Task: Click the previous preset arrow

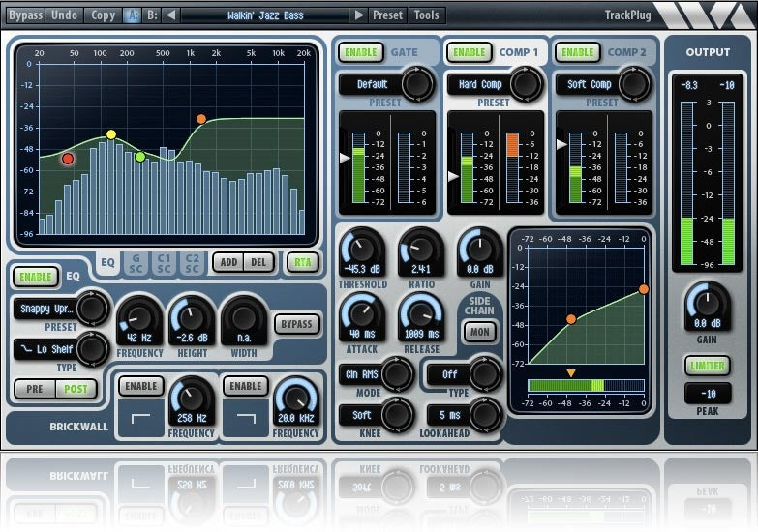Action: 170,15
